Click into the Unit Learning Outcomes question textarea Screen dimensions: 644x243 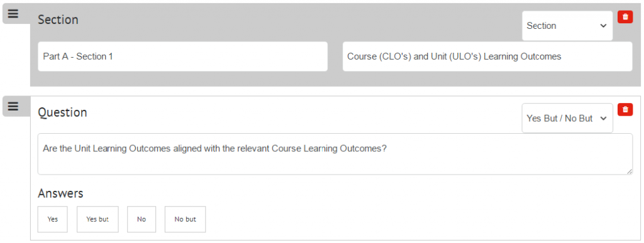[335, 154]
